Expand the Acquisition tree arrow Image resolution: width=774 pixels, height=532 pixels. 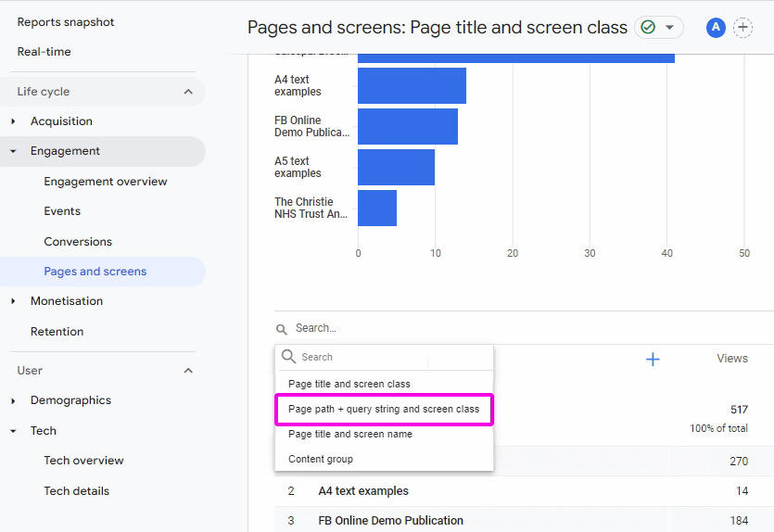pyautogui.click(x=13, y=121)
